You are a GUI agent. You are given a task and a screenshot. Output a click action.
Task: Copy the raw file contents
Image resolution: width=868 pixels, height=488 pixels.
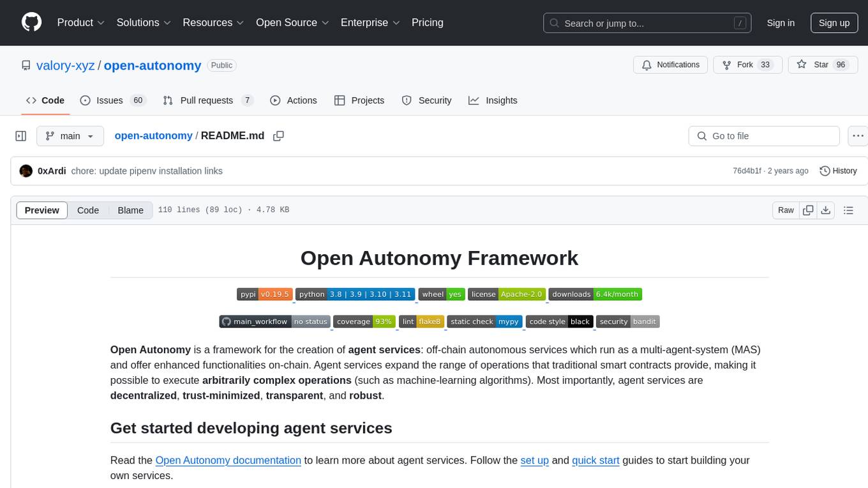[x=808, y=210]
